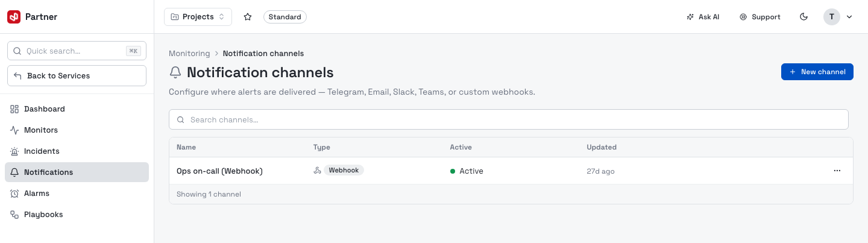The image size is (868, 243).
Task: Open the user account menu chevron
Action: pyautogui.click(x=849, y=17)
